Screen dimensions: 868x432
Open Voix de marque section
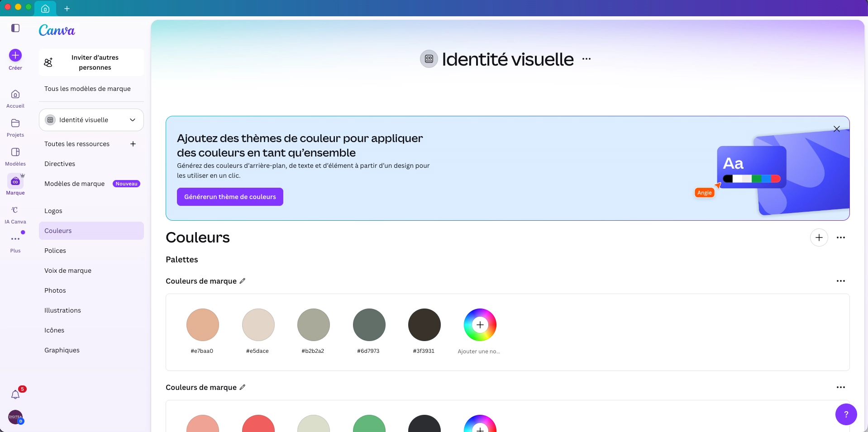tap(68, 271)
